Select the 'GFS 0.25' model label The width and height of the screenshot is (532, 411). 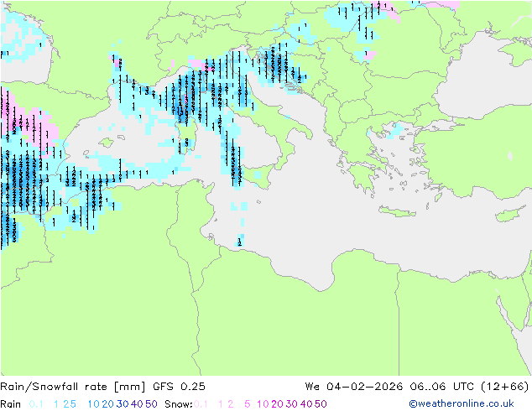pyautogui.click(x=179, y=387)
